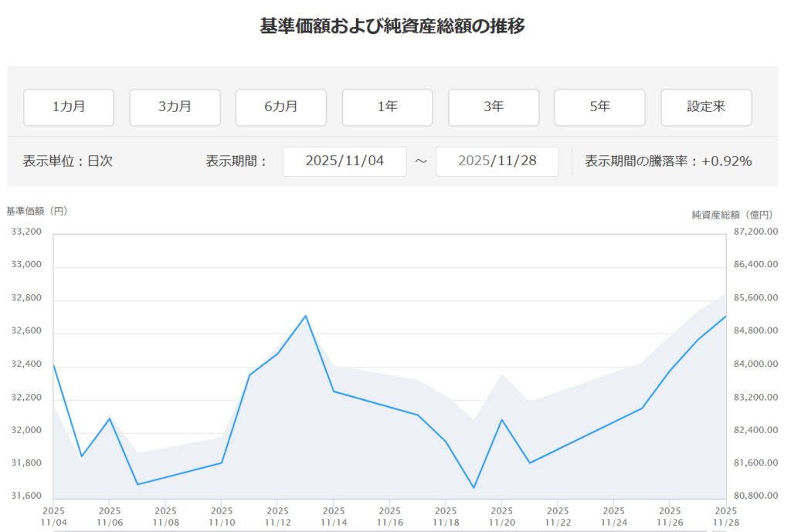Screen dimensions: 791x532
Task: Click the 2025 11/14 x-axis date label
Action: coord(334,517)
